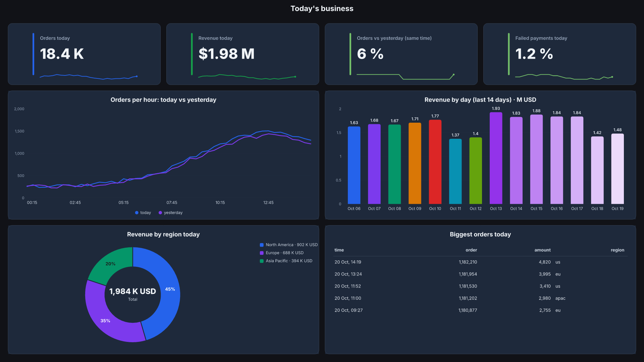Select the Oct 10 red bar

435,162
